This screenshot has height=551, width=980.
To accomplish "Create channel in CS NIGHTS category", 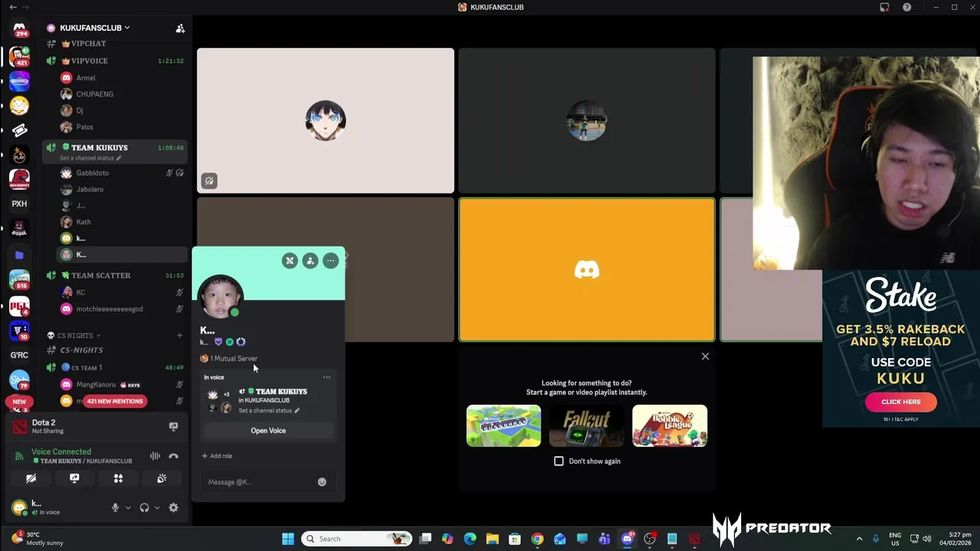I will (x=179, y=335).
